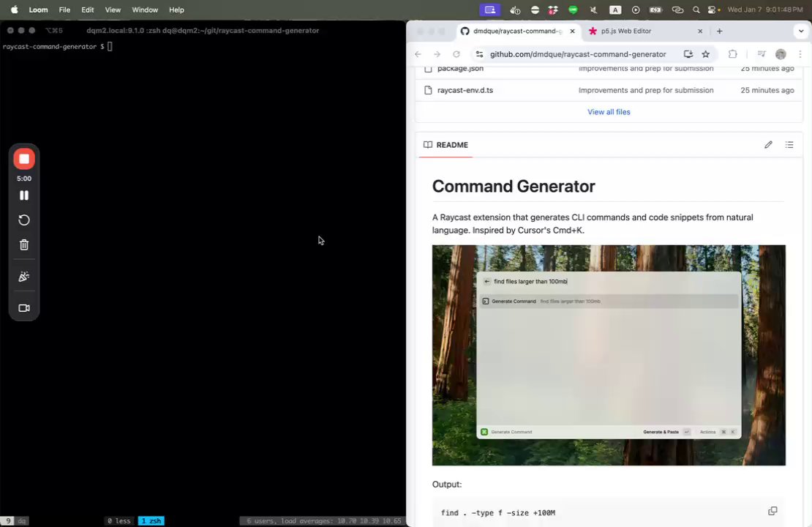The width and height of the screenshot is (812, 527).
Task: Open the media control icon in browser toolbar
Action: 762,54
